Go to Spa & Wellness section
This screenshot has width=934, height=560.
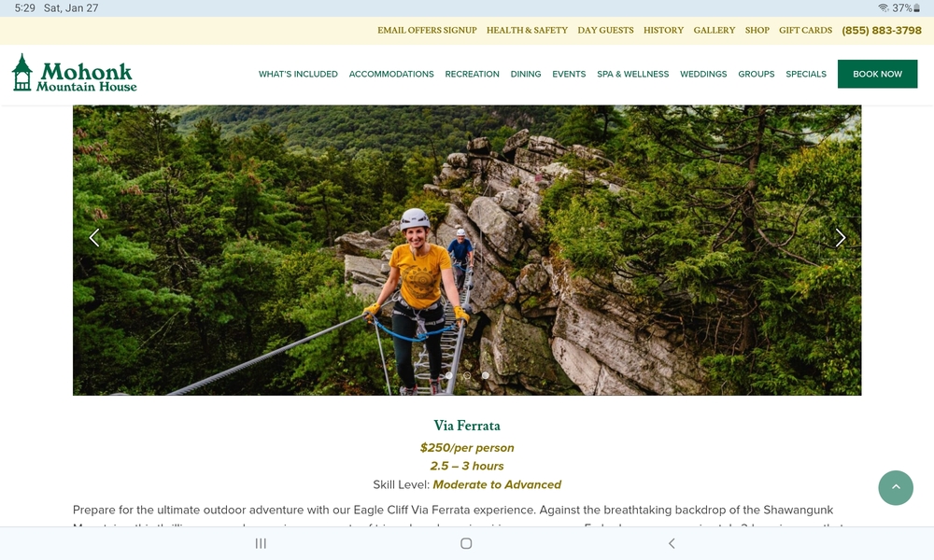click(632, 74)
